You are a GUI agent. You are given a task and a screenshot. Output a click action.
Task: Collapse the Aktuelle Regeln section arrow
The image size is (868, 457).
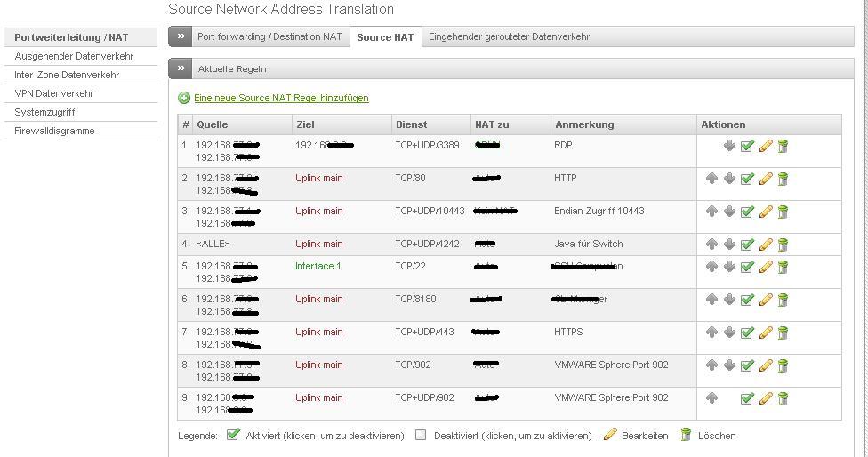click(181, 68)
